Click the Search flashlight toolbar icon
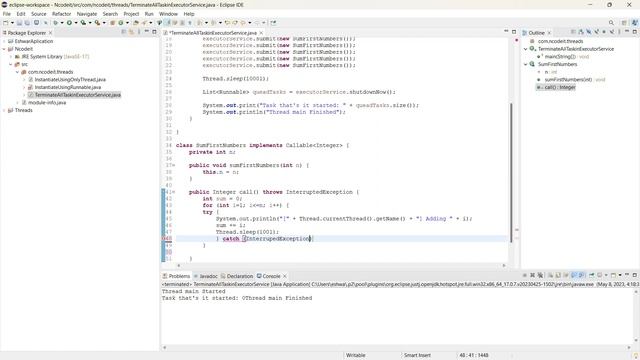 pos(144,23)
